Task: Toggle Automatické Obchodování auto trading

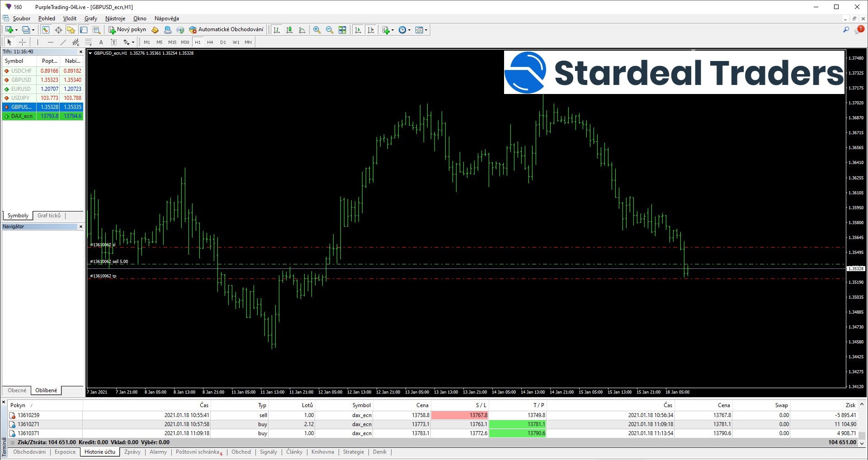Action: click(x=226, y=29)
